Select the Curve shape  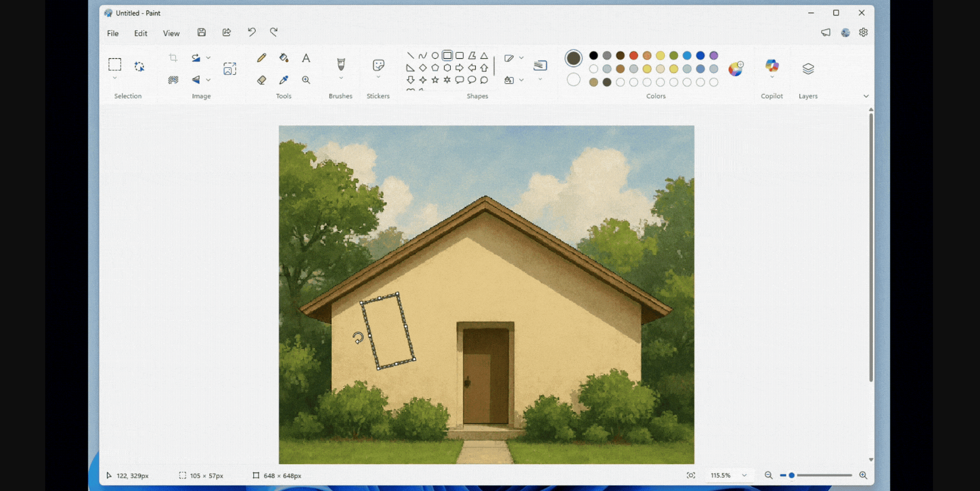pyautogui.click(x=423, y=55)
